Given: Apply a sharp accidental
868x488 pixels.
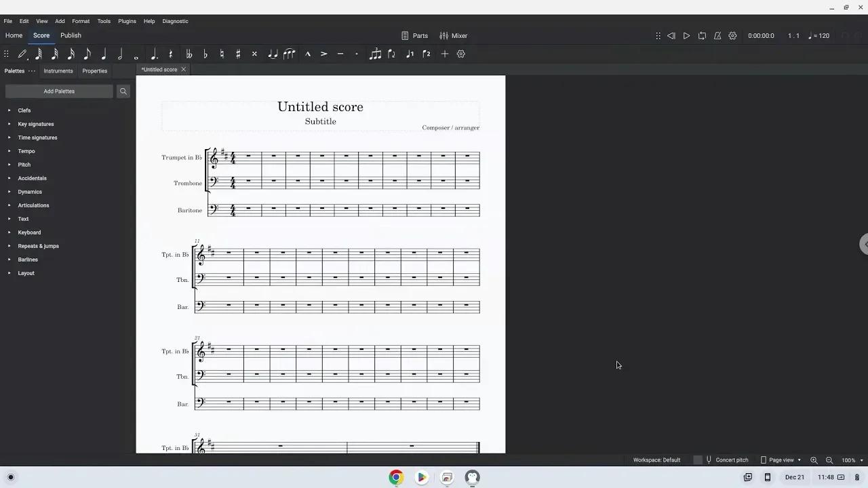Looking at the screenshot, I should pyautogui.click(x=238, y=54).
